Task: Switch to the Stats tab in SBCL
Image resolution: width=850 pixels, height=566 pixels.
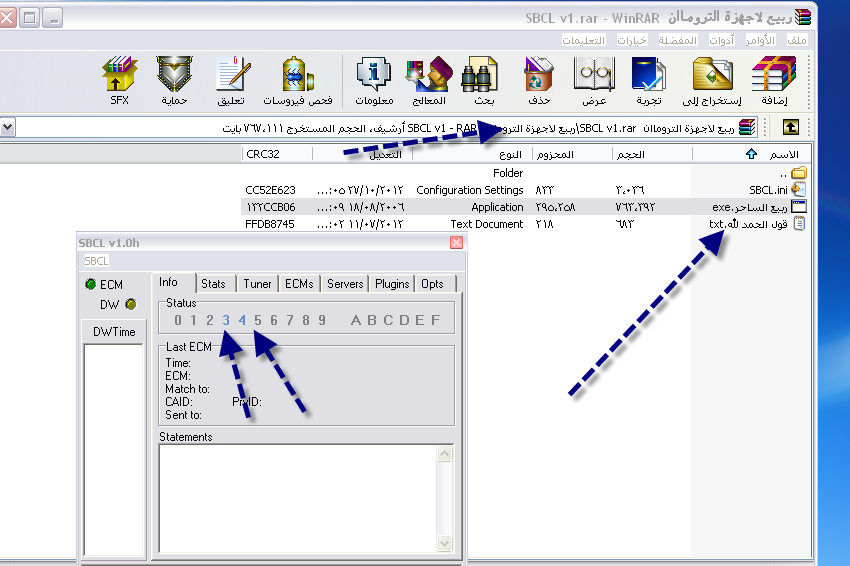Action: (215, 284)
